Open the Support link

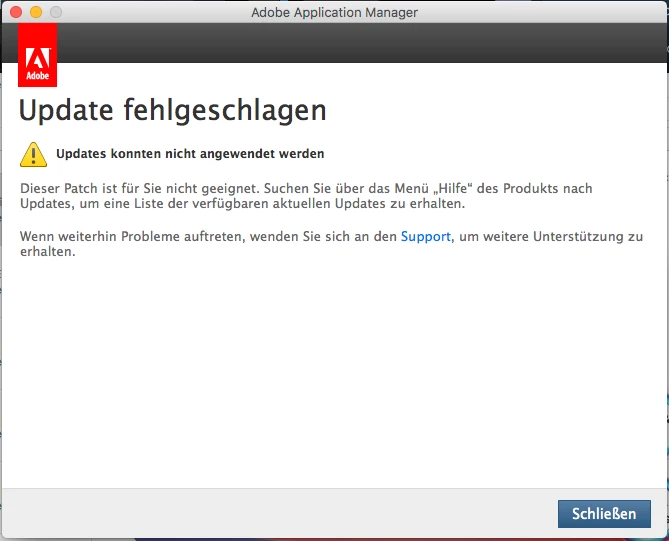coord(425,236)
